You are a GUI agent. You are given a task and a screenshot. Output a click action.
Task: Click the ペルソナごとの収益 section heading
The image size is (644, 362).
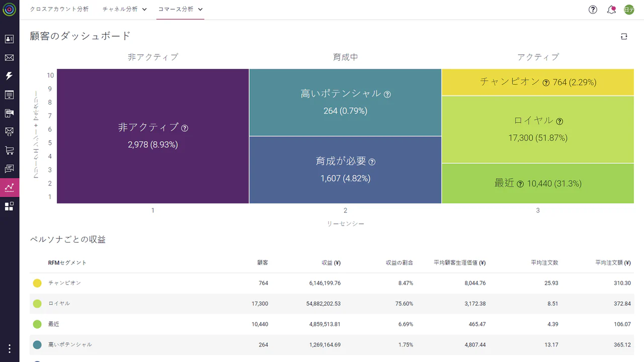(x=68, y=240)
